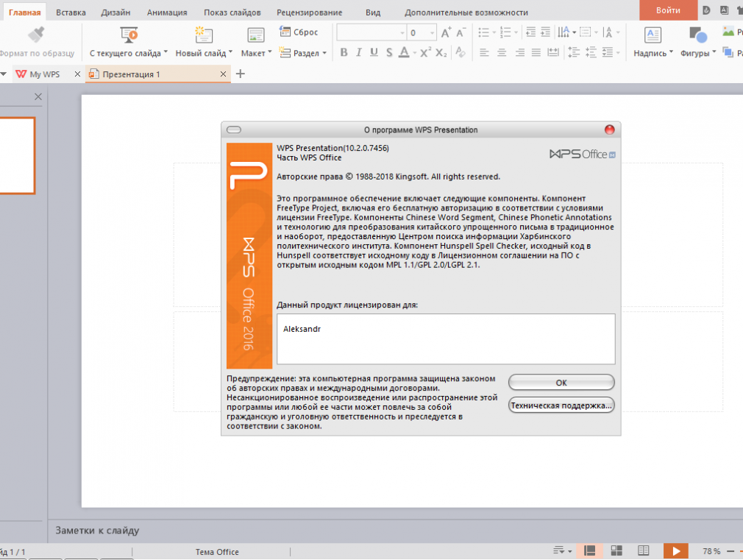Open the Дизайн ribbon tab
The width and height of the screenshot is (743, 560).
coord(115,13)
